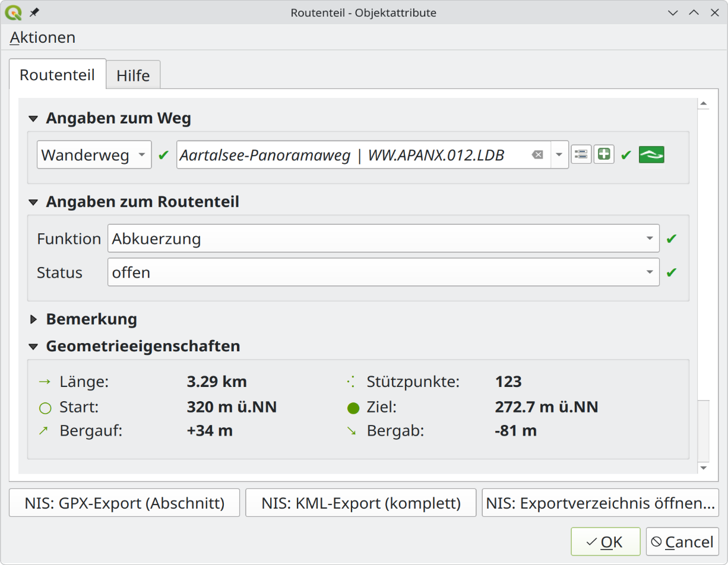Click the scrollbar down arrow
The width and height of the screenshot is (728, 565).
[x=704, y=468]
